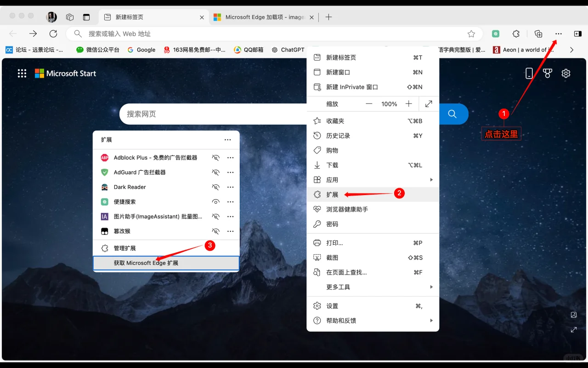The width and height of the screenshot is (588, 368).
Task: Show Dark Reader in toolbar via eye icon
Action: (215, 187)
